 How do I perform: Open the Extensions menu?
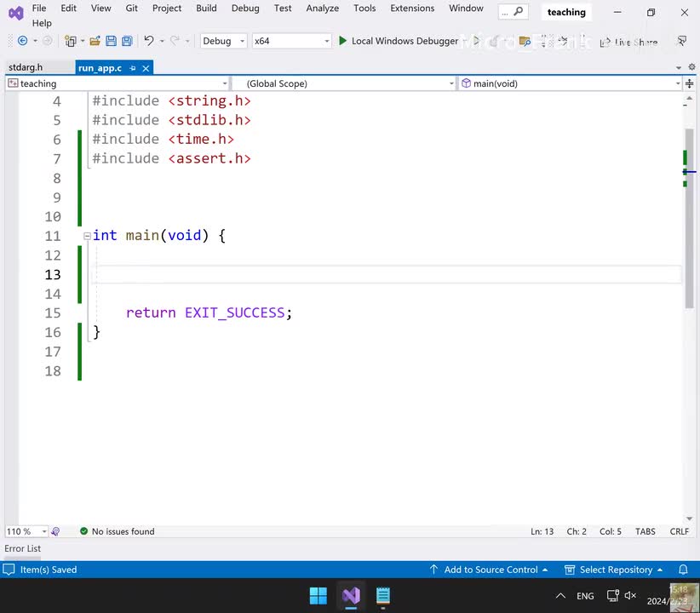pos(412,9)
